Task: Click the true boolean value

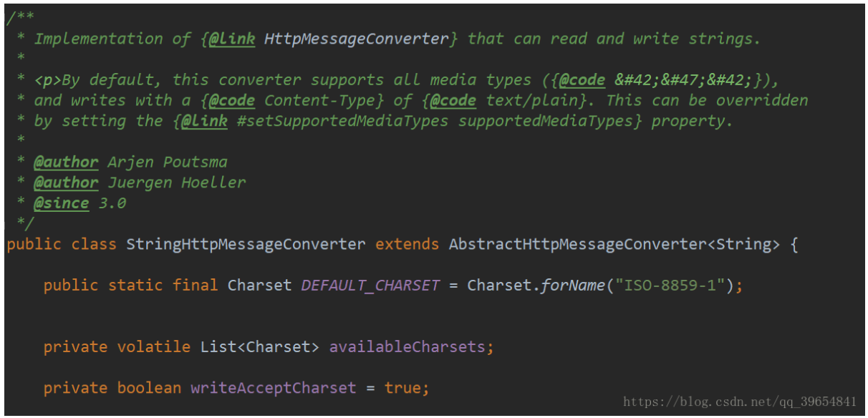Action: tap(406, 388)
